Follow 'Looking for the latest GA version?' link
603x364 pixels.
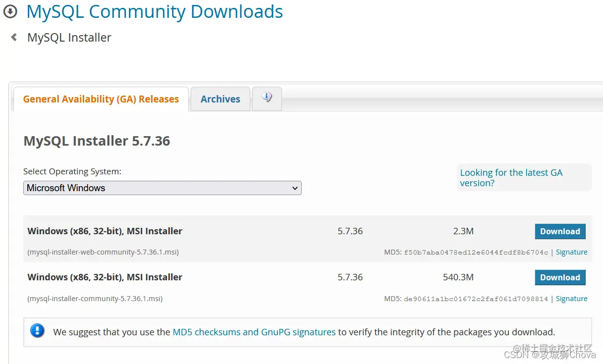coord(511,178)
